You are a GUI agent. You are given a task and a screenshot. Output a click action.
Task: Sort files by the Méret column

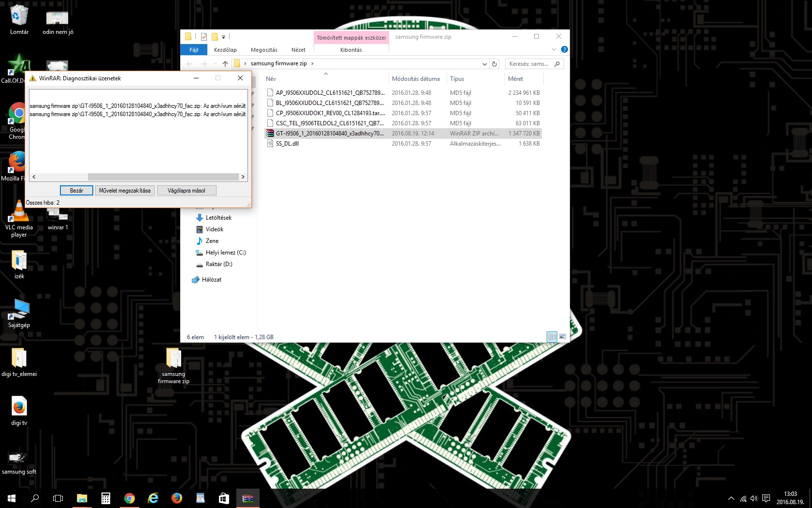pos(523,78)
